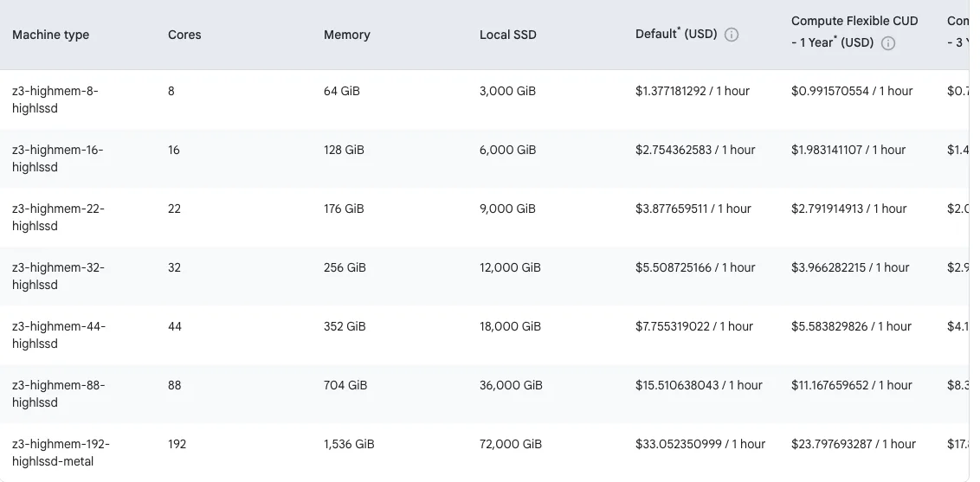The height and width of the screenshot is (482, 980).
Task: Click the 176 GiB memory cell
Action: (344, 209)
